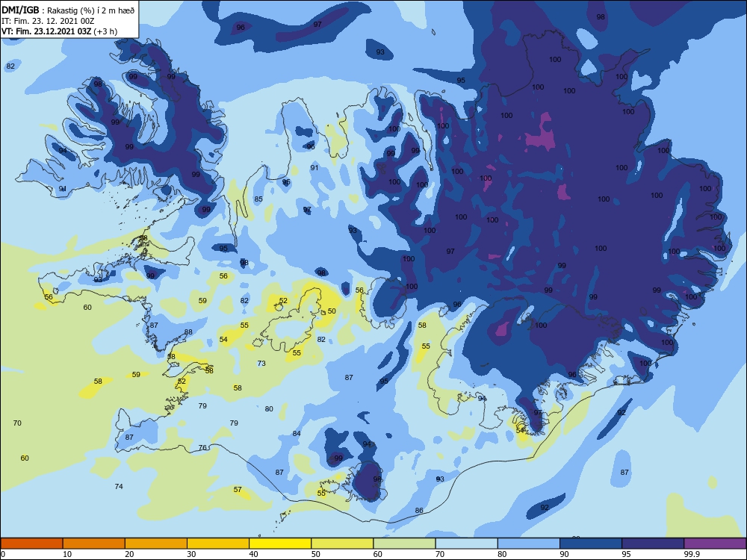Select the '99.9' legend tick label
The height and width of the screenshot is (560, 747).
click(x=691, y=554)
